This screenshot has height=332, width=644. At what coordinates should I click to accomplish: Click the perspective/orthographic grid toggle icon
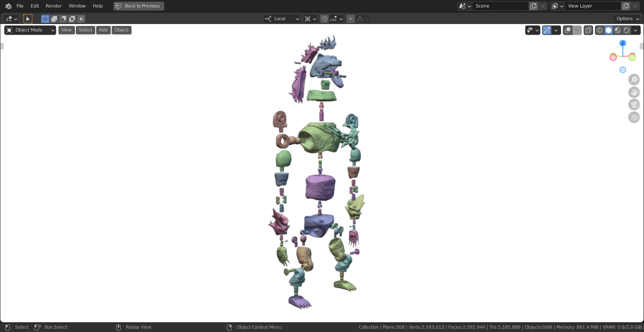(x=634, y=117)
